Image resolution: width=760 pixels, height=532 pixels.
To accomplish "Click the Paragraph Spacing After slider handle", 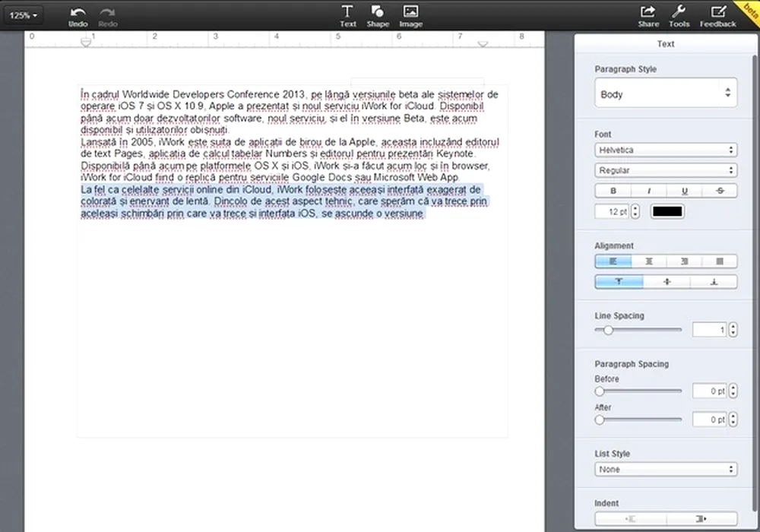I will pos(600,420).
